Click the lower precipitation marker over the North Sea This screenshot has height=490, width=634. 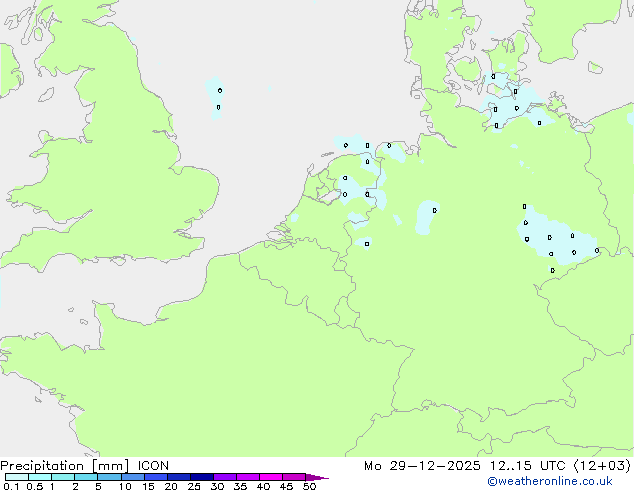click(218, 107)
